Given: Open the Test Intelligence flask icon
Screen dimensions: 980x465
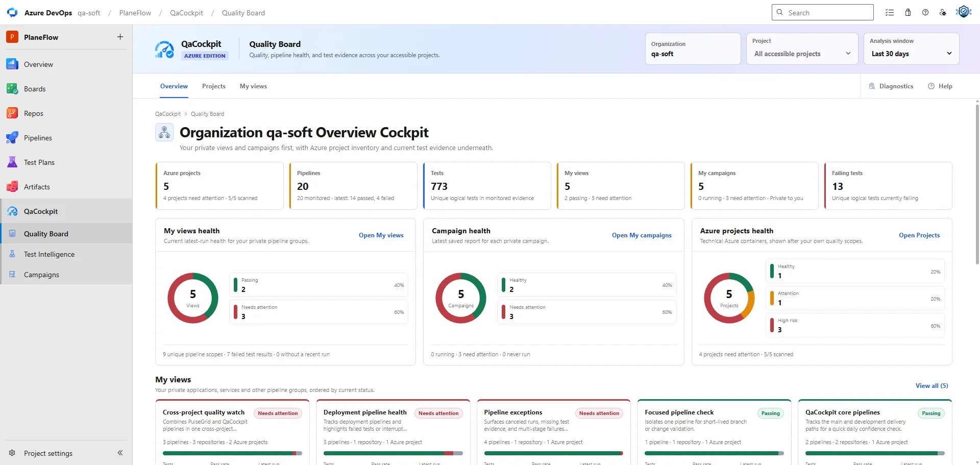Looking at the screenshot, I should pos(12,254).
